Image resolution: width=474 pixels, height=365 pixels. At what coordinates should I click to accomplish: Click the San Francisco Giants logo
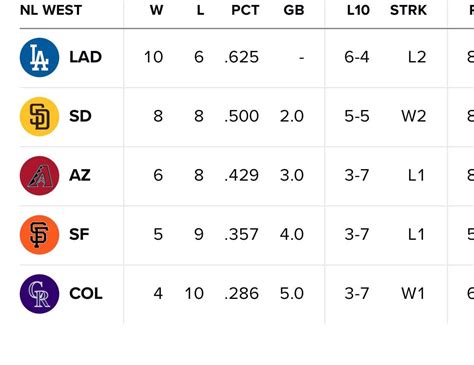(39, 235)
